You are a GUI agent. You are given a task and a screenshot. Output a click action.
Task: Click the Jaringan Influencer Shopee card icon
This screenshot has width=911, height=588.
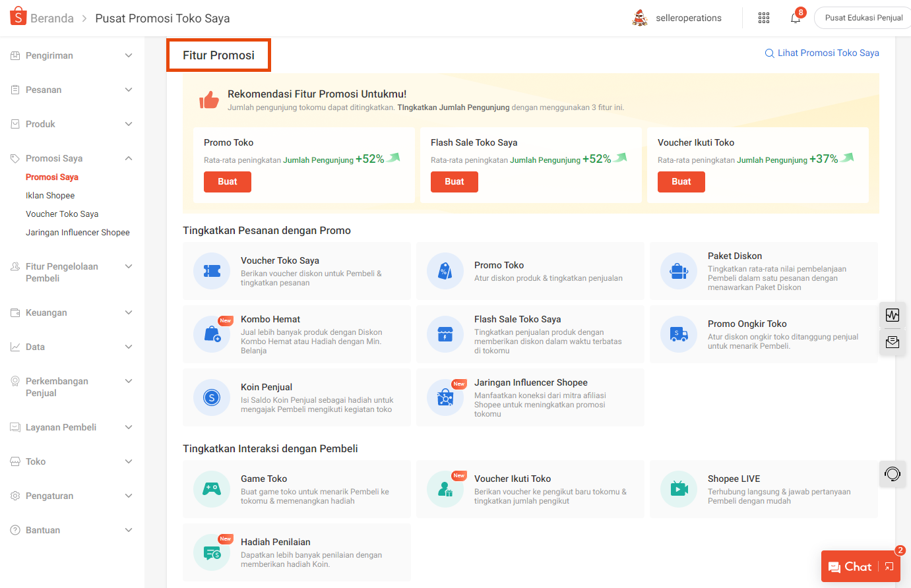click(x=445, y=397)
